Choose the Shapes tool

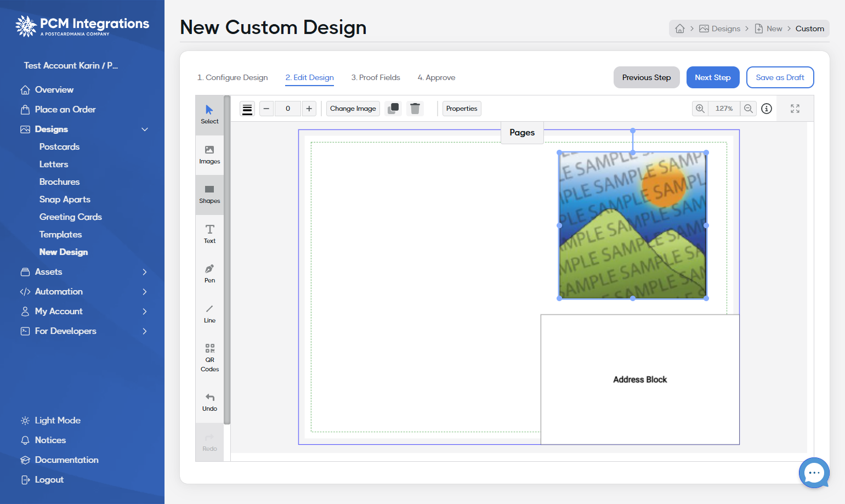click(x=209, y=195)
